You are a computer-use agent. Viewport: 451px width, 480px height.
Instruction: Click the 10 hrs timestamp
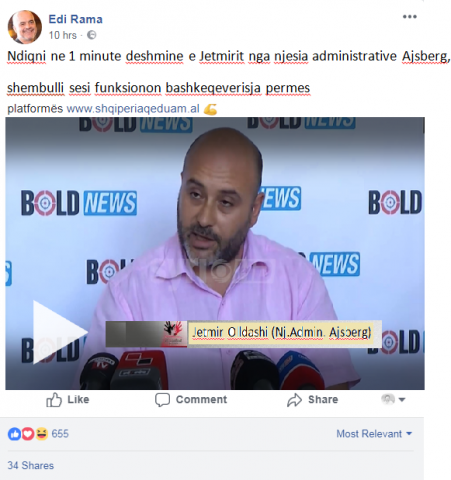(x=63, y=35)
